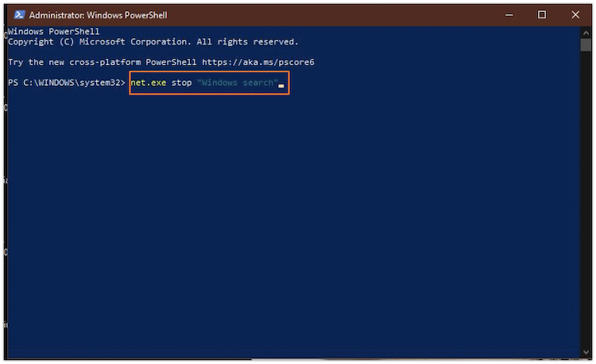The width and height of the screenshot is (596, 364).
Task: Close the Administrator PowerShell window
Action: [x=575, y=14]
